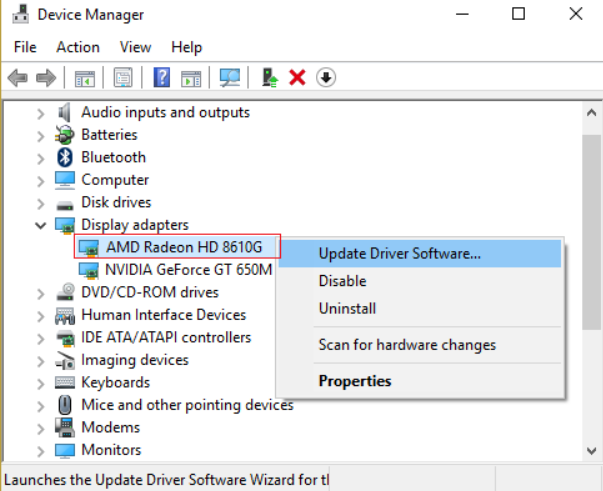Click the Computer monitor icon
Image resolution: width=603 pixels, height=491 pixels.
65,180
